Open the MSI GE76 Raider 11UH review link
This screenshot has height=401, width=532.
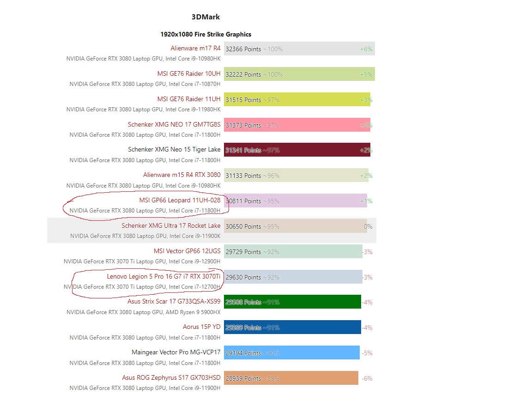click(x=189, y=99)
